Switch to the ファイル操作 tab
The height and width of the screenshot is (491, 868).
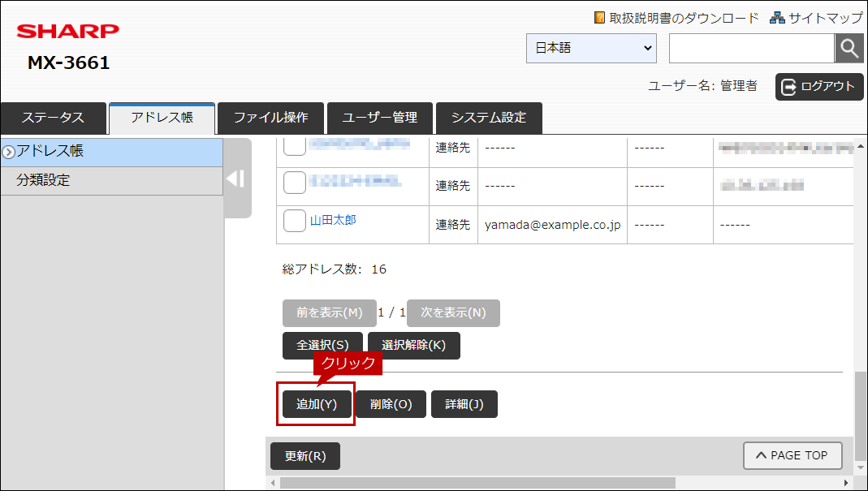point(270,118)
